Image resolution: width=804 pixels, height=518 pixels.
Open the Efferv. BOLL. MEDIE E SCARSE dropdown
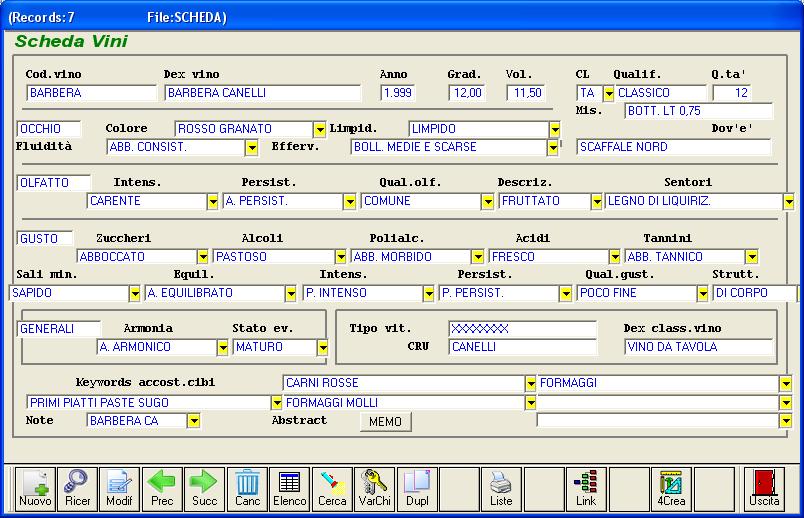[x=553, y=148]
